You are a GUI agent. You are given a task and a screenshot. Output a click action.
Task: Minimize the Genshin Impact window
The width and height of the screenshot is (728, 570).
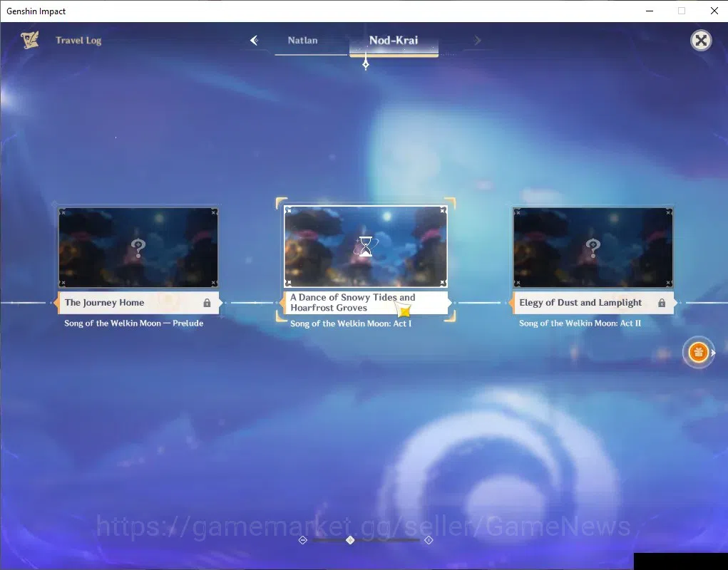[650, 11]
